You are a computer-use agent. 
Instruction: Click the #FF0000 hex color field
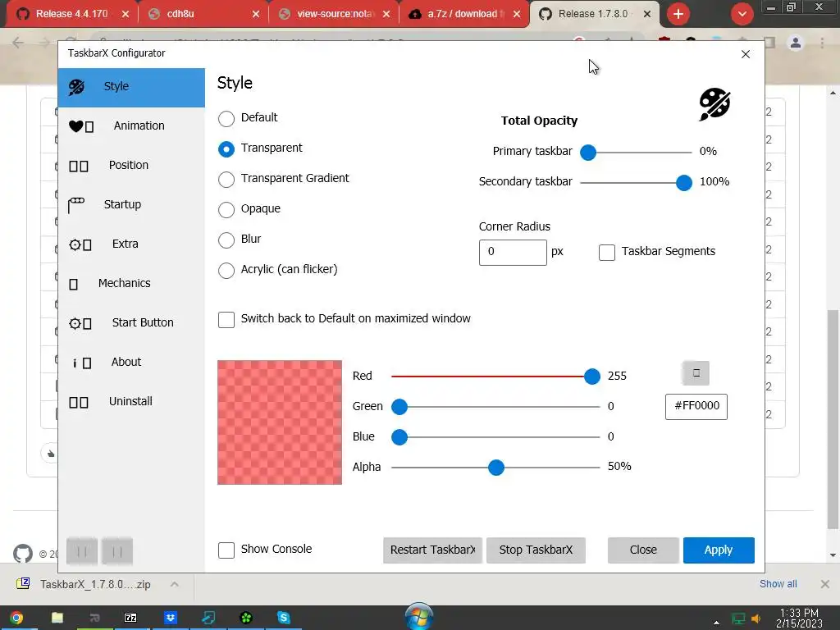point(696,406)
